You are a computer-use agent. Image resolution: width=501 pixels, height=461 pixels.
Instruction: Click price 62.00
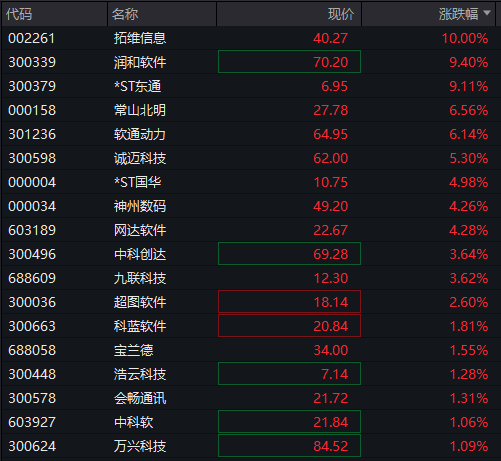(330, 158)
